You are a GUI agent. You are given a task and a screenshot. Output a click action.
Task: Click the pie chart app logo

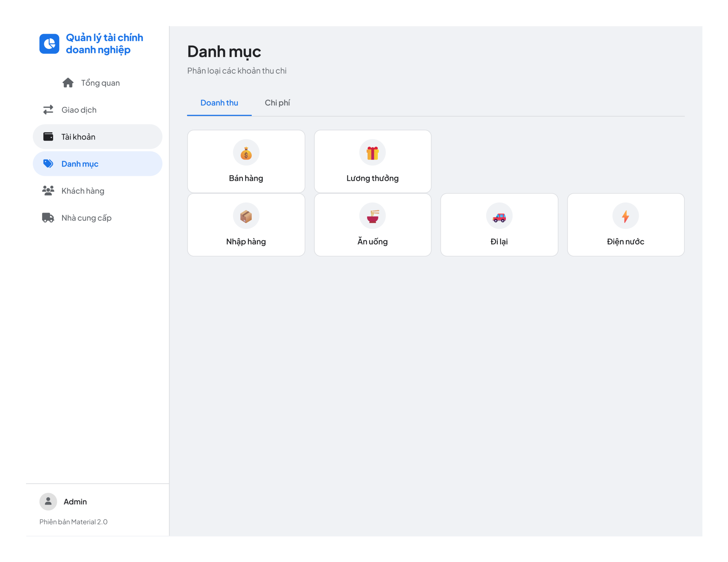[49, 44]
